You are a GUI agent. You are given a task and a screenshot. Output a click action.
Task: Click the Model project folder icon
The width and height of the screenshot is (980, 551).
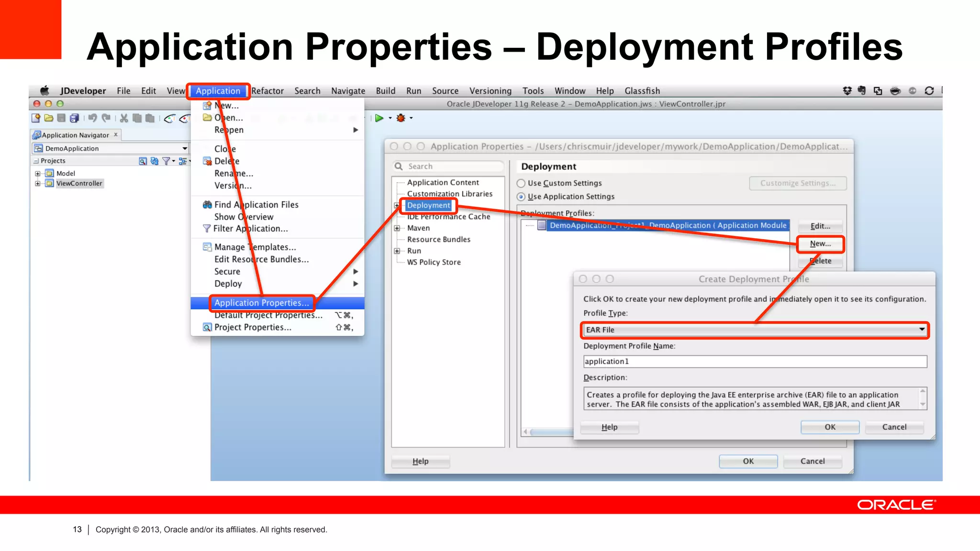click(49, 174)
